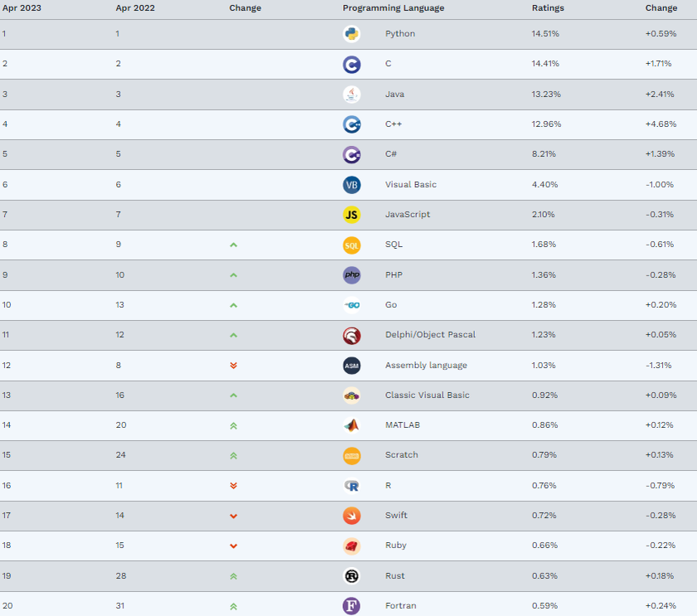
Task: Click red double-down arrow for Assembly language
Action: [234, 366]
